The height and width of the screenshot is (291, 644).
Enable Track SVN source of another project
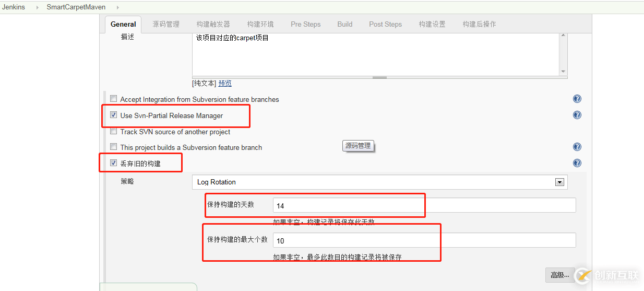[x=113, y=131]
